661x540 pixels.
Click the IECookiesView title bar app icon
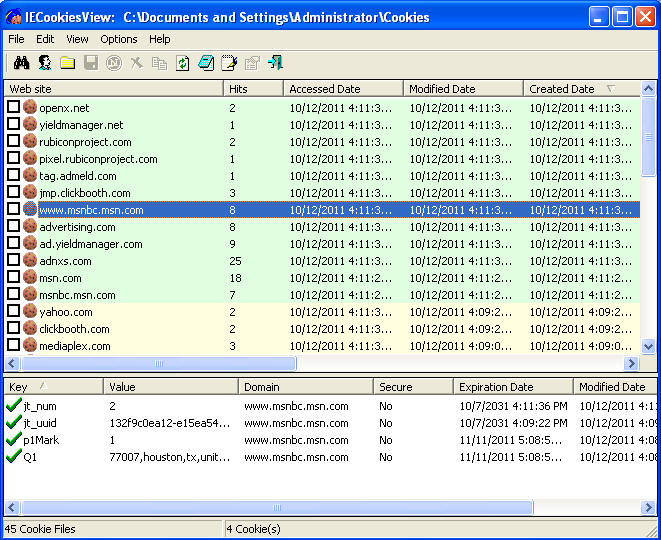(x=13, y=17)
